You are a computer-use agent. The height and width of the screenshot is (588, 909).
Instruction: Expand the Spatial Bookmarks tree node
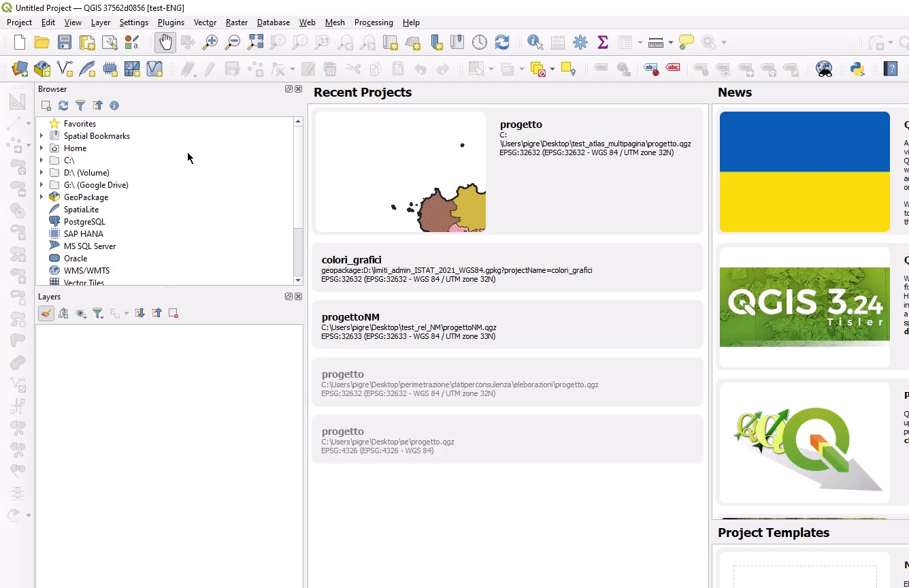tap(42, 136)
